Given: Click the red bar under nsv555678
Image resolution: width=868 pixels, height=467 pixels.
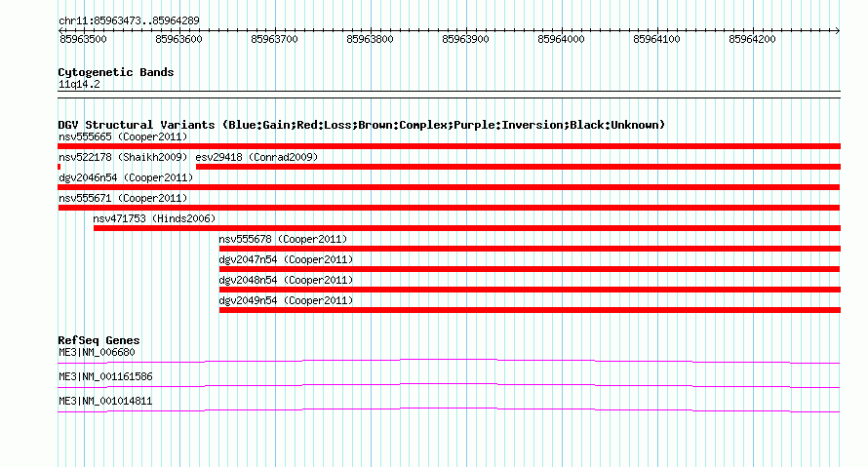Looking at the screenshot, I should point(530,249).
